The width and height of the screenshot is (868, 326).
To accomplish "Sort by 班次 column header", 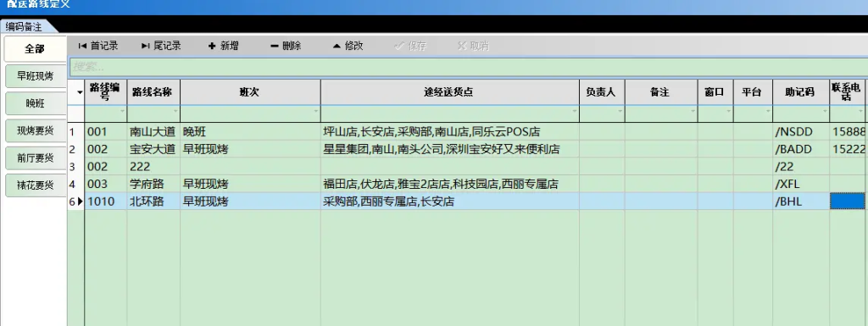I will pos(250,92).
